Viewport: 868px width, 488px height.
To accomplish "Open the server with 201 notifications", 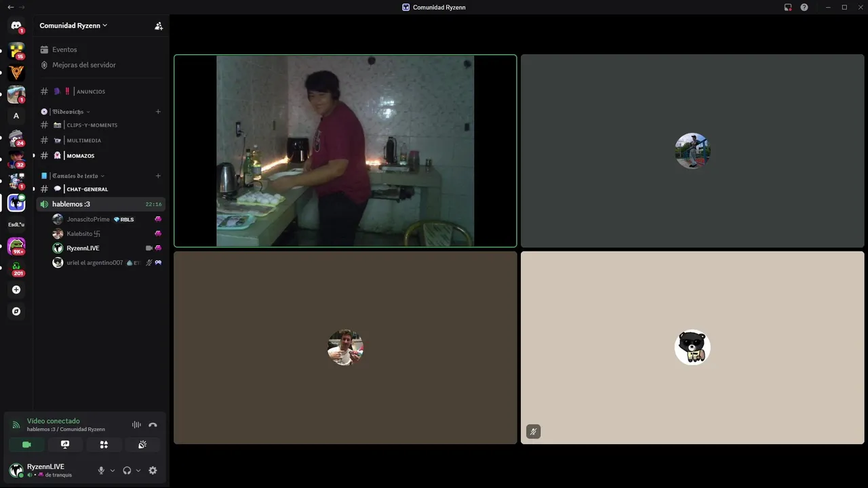I will [x=16, y=268].
